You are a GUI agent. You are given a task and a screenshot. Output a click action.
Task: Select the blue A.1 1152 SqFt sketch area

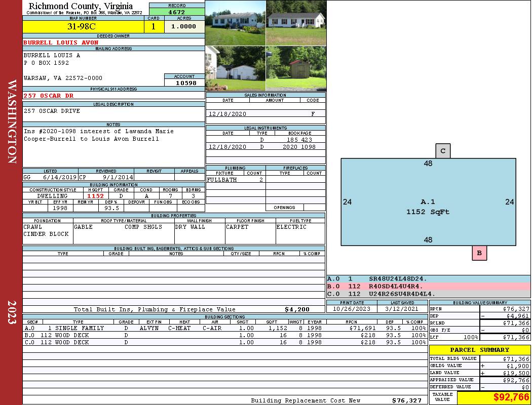pos(428,201)
